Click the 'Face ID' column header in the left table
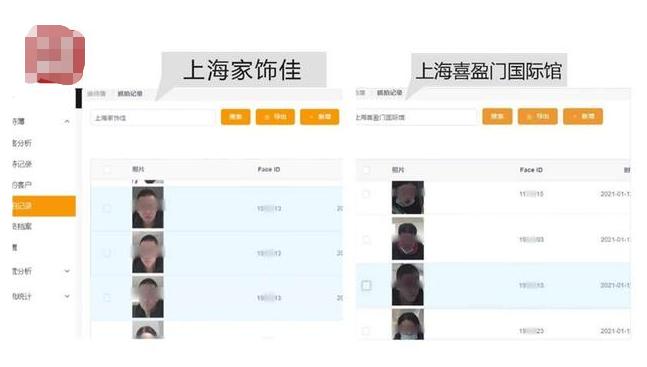 point(269,169)
